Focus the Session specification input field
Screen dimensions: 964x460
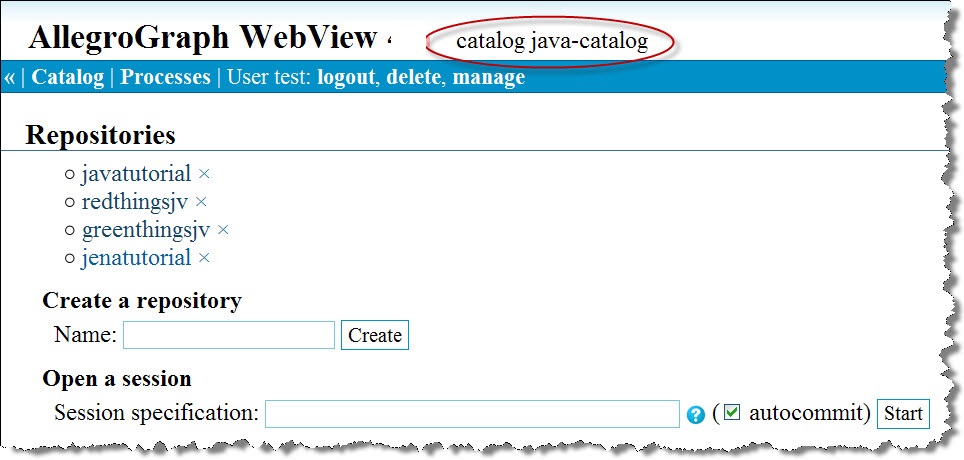[472, 414]
